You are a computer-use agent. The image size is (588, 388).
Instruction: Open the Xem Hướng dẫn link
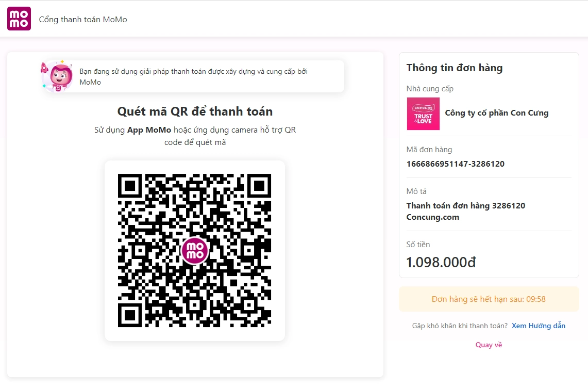click(538, 326)
